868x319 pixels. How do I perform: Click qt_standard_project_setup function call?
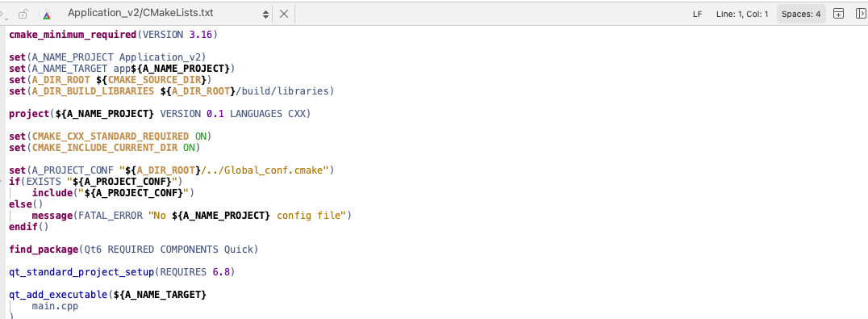pyautogui.click(x=81, y=272)
